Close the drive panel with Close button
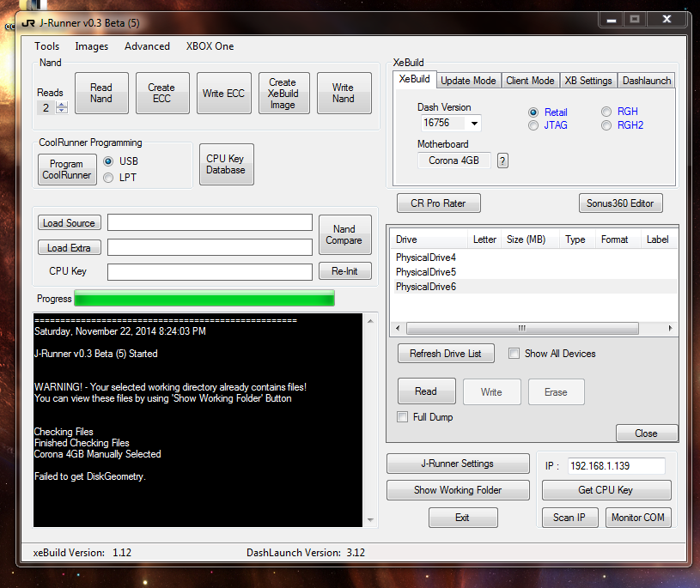The height and width of the screenshot is (588, 700). click(x=647, y=433)
